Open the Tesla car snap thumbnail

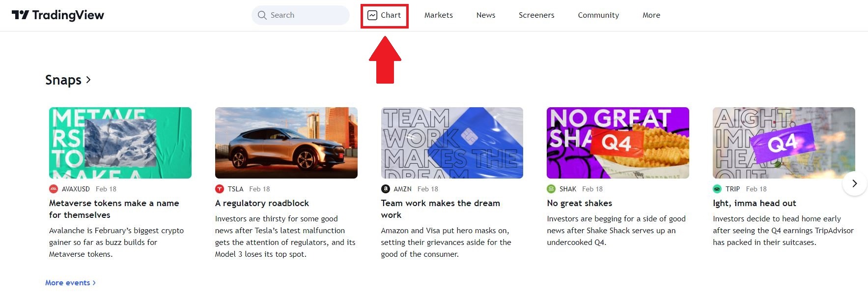286,143
